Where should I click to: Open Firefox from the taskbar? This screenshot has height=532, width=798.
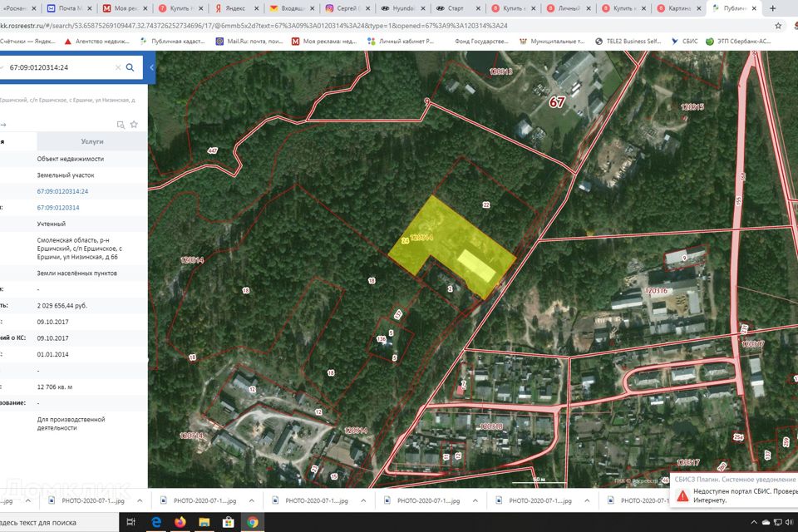(180, 522)
